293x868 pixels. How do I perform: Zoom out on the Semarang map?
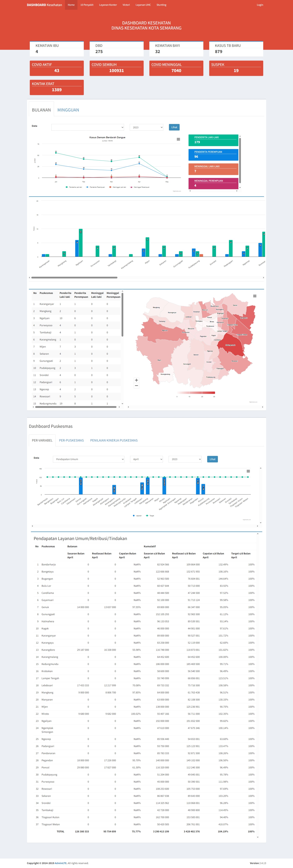point(136,385)
